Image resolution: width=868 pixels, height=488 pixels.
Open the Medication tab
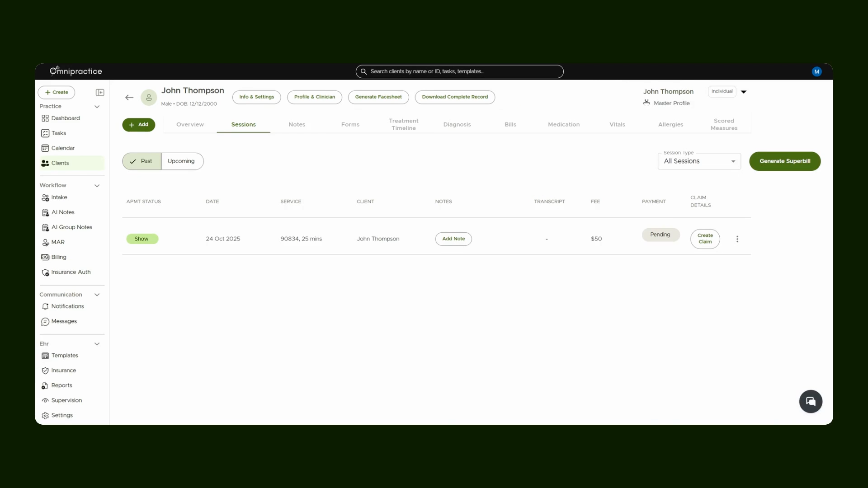click(564, 125)
